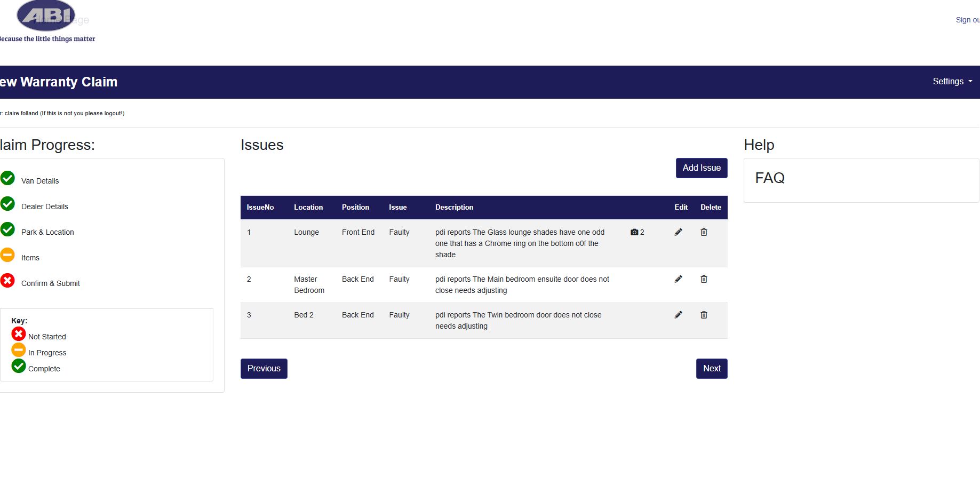Image resolution: width=980 pixels, height=477 pixels.
Task: Click green check icon beside Van Details
Action: coord(7,178)
